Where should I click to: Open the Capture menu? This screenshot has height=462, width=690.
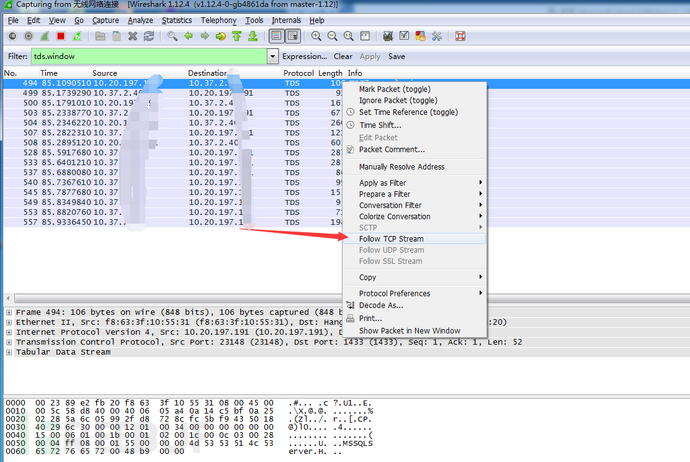106,20
